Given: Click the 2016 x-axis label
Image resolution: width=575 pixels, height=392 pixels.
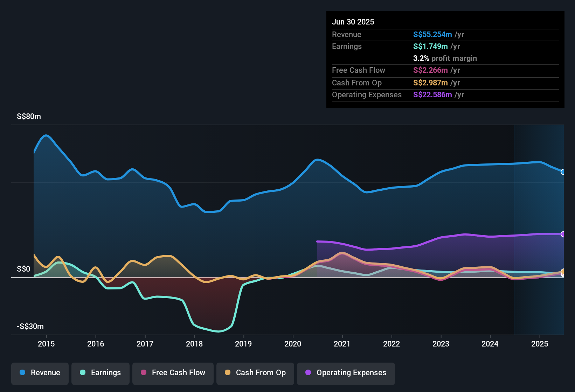Looking at the screenshot, I should [96, 344].
